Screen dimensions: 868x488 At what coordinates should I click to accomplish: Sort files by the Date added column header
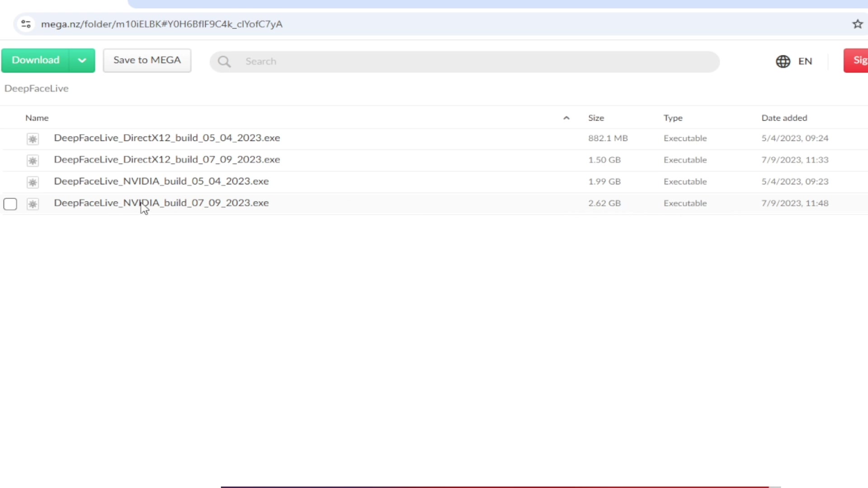click(784, 118)
